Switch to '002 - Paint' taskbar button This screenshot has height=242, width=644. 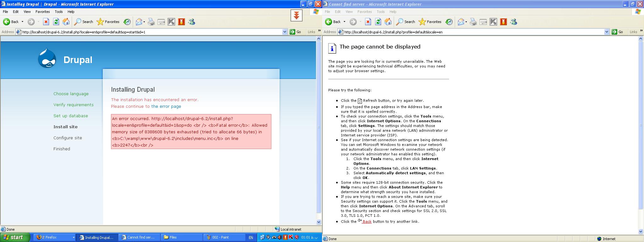[224, 238]
